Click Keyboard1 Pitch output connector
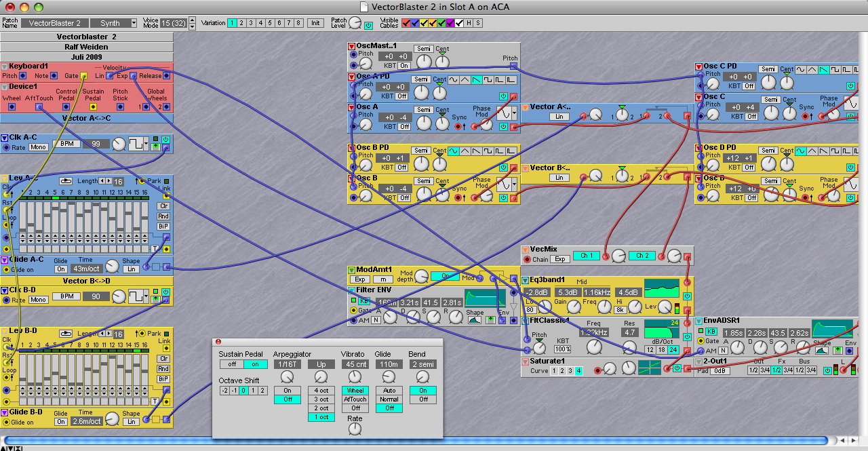 click(23, 76)
